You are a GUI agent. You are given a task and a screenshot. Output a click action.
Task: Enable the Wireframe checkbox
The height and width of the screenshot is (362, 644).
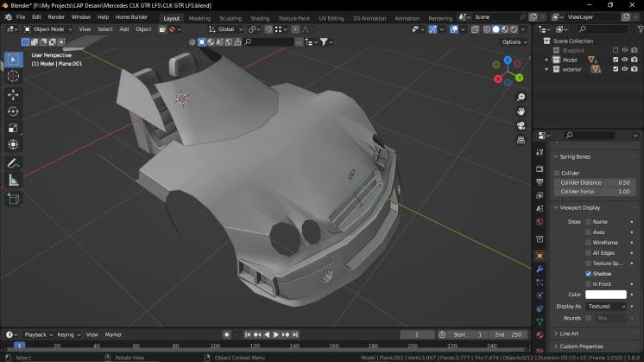click(x=588, y=243)
